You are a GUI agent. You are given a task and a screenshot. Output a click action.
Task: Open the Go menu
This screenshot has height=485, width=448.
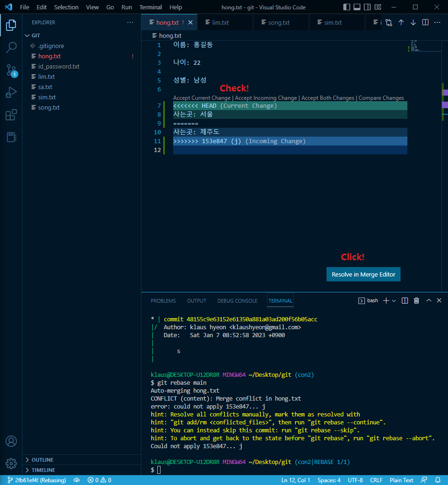110,7
